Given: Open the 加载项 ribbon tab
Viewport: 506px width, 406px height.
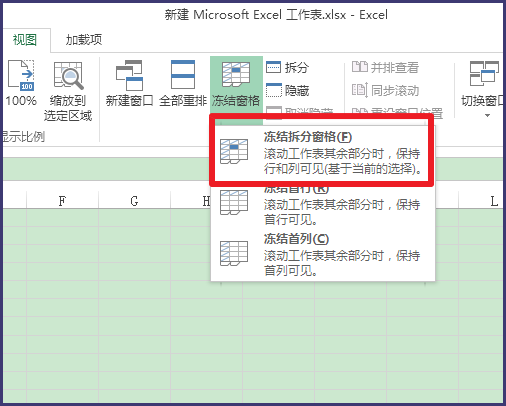Looking at the screenshot, I should [84, 40].
